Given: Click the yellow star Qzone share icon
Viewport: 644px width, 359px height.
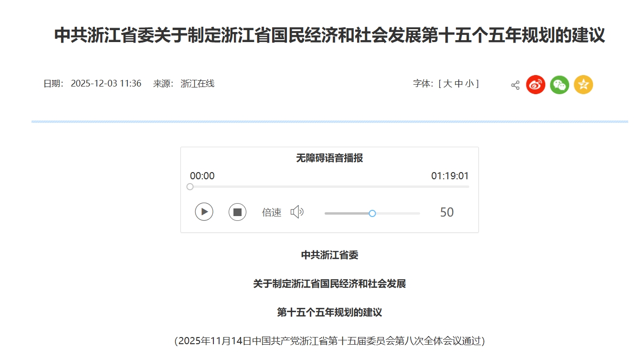Looking at the screenshot, I should [583, 85].
